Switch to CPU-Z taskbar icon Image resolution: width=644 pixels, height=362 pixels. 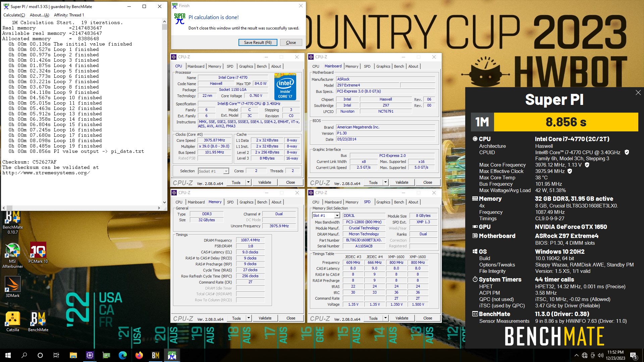point(90,355)
